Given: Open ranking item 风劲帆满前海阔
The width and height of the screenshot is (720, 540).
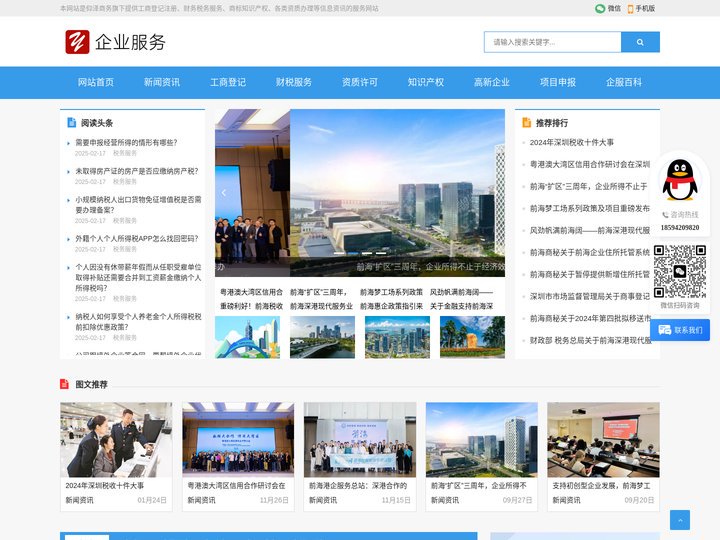Looking at the screenshot, I should click(590, 231).
